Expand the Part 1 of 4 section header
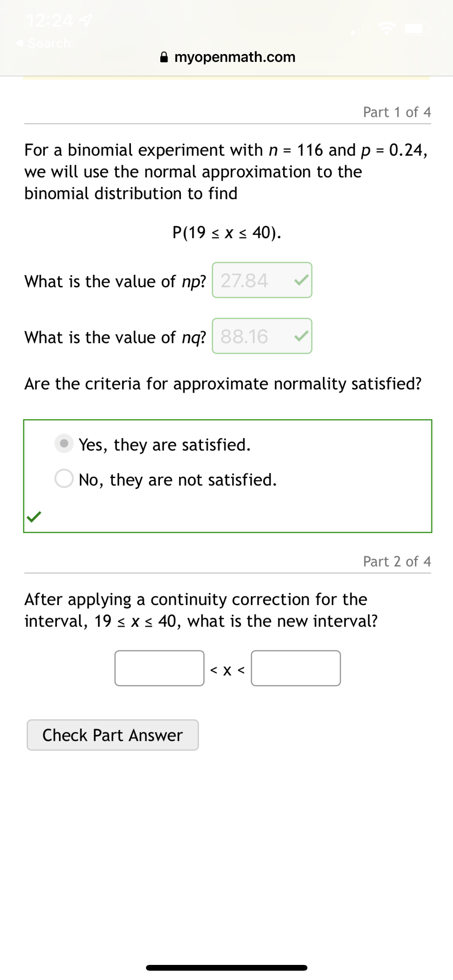 pos(397,112)
